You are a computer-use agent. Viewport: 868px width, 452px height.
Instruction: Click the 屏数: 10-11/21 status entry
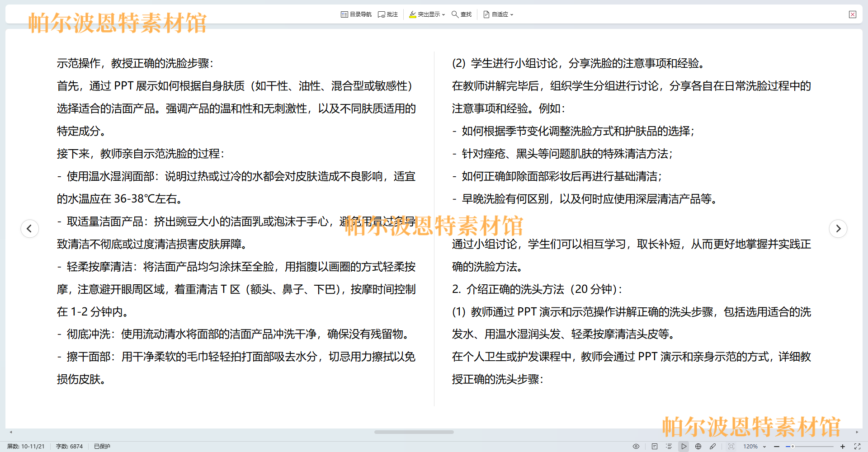[x=26, y=446]
